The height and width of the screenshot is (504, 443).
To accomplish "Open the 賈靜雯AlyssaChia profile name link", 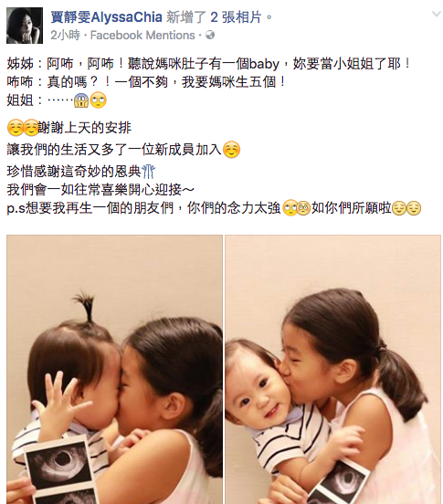I will (106, 16).
